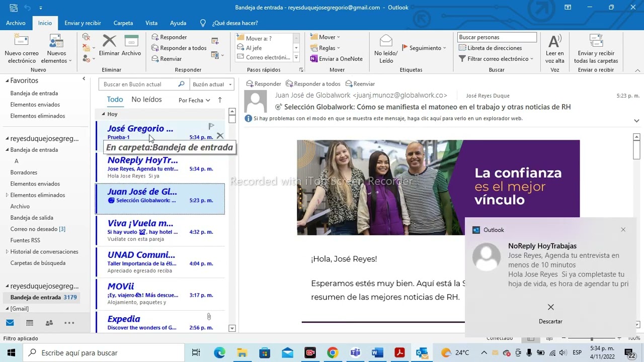
Task: Click Responder a todos in ribbon
Action: pyautogui.click(x=179, y=48)
